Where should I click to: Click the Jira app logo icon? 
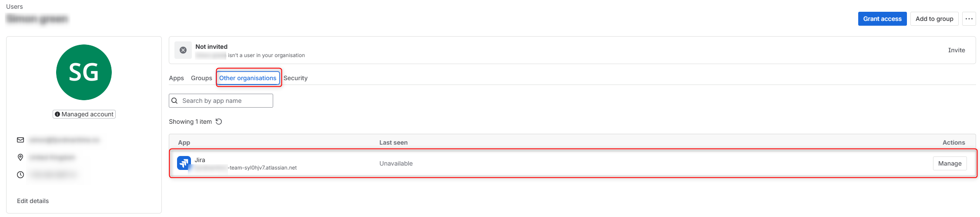(184, 163)
